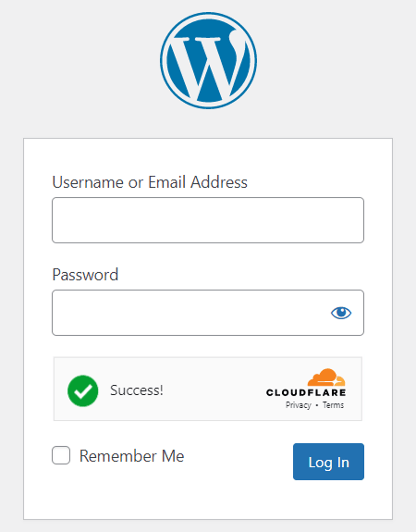Click the Cloudflare verification success indicator
This screenshot has height=532, width=416.
tap(208, 389)
